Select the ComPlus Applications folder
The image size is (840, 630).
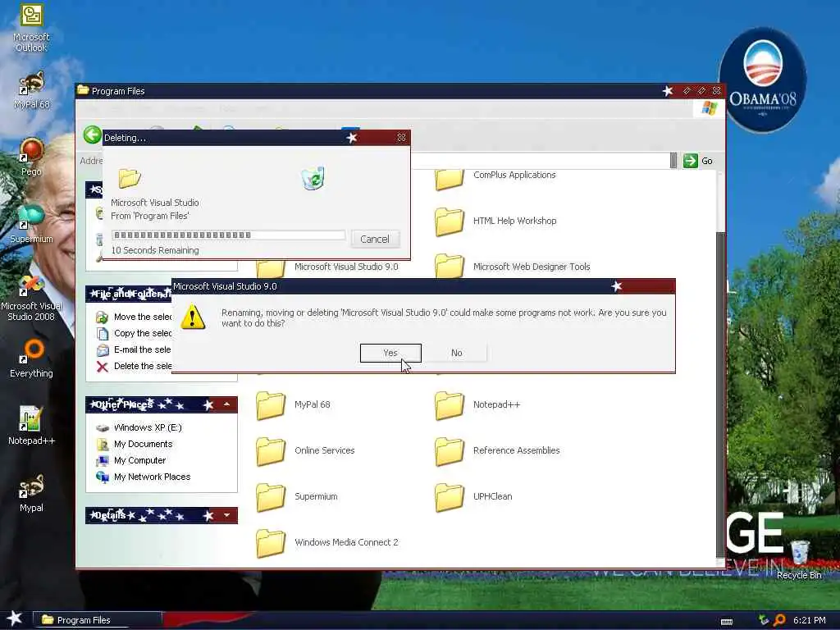coord(495,177)
